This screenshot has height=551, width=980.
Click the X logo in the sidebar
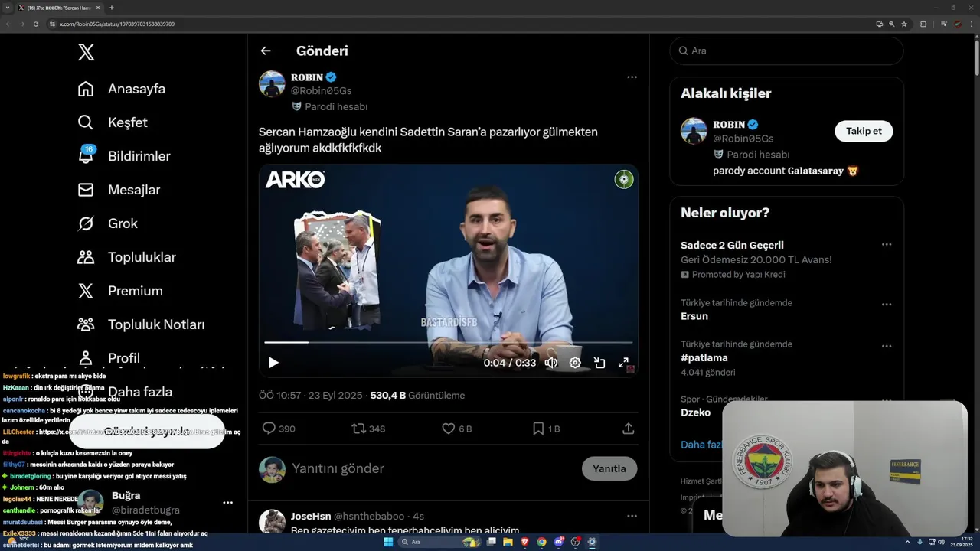(87, 52)
